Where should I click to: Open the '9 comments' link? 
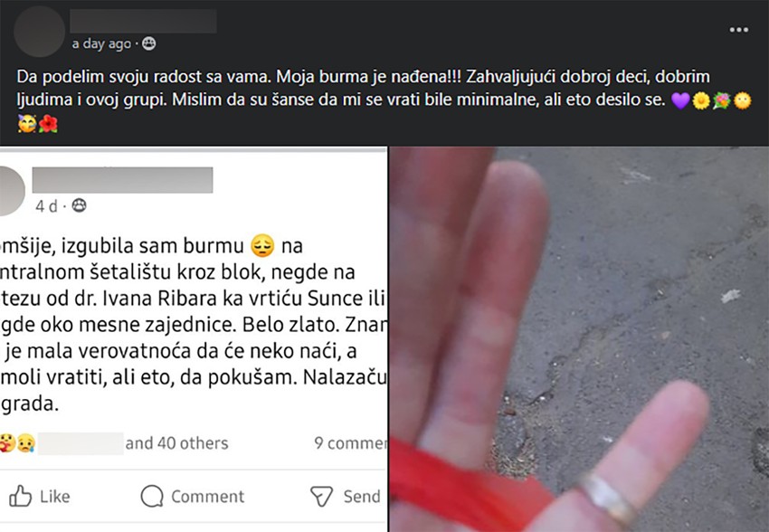point(350,443)
